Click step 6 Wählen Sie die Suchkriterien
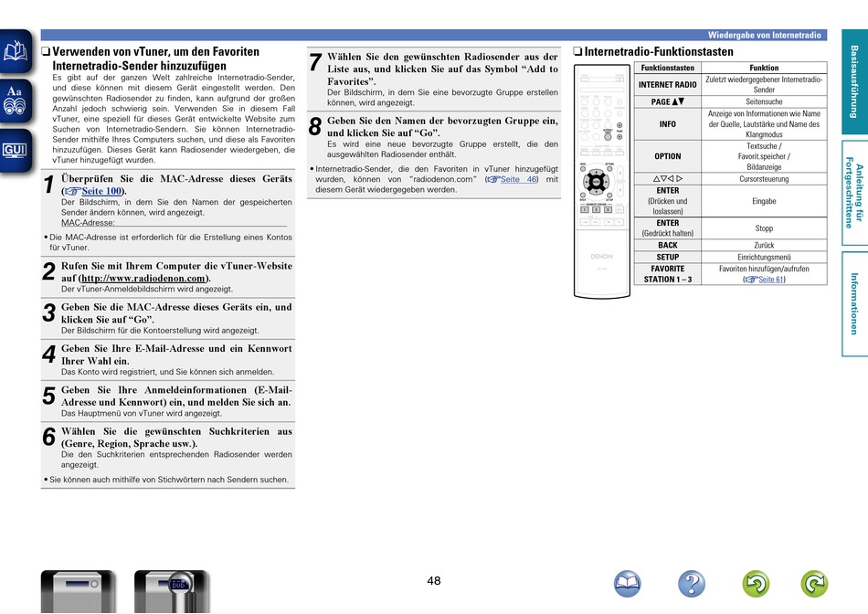Screen dimensions: 868x614 click(176, 438)
